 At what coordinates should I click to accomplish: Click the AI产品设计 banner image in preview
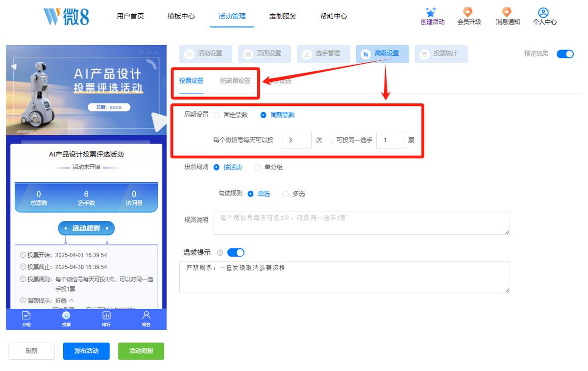point(86,90)
